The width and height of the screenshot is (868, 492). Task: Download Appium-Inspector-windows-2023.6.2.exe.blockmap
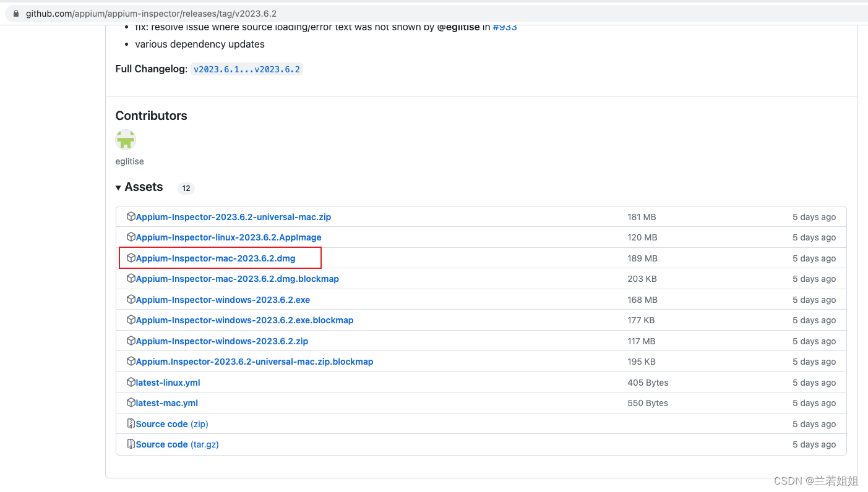click(x=244, y=320)
